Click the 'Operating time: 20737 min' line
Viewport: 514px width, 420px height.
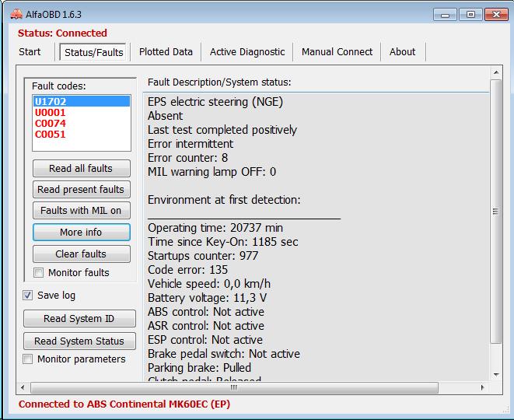click(x=215, y=228)
